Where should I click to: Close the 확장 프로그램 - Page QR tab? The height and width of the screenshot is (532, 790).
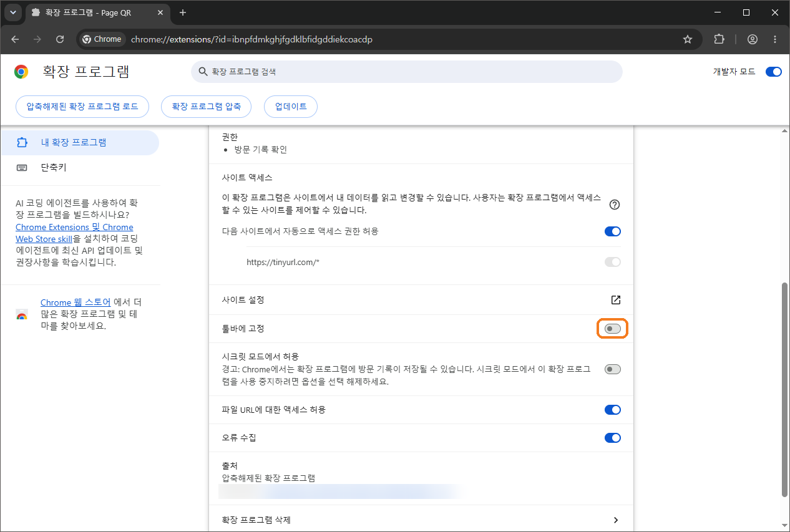click(x=160, y=12)
